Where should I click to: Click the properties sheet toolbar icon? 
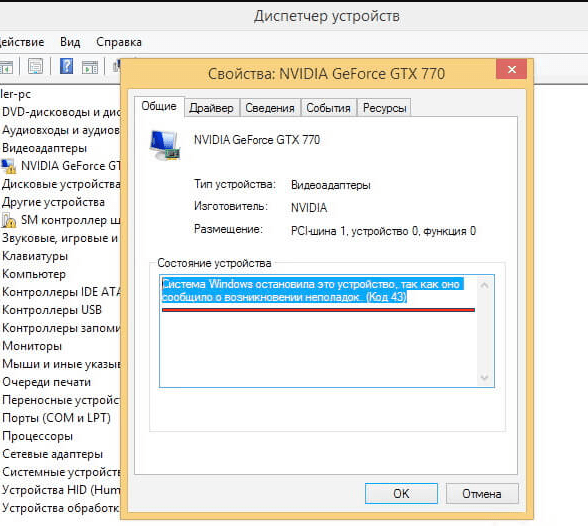(x=35, y=66)
